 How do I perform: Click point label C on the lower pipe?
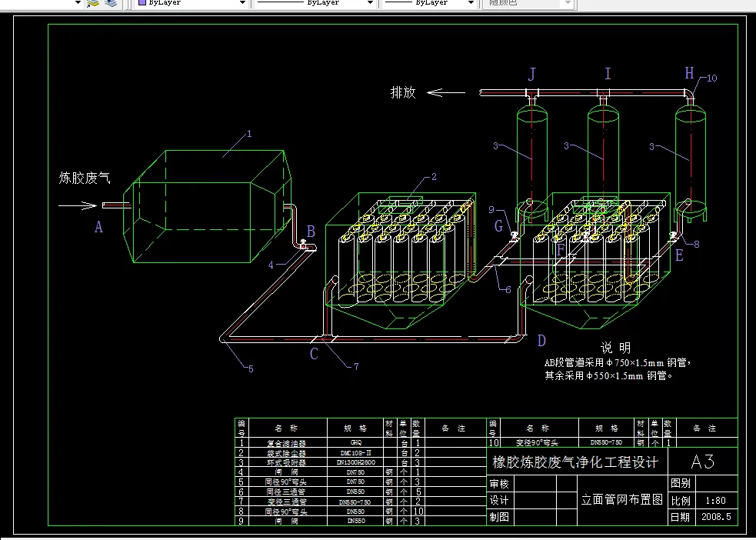click(314, 354)
